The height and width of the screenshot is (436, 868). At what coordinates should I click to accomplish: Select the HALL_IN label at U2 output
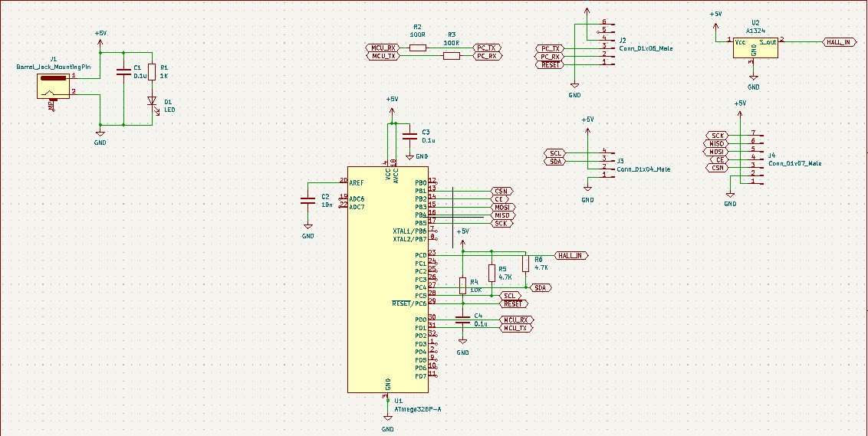[x=836, y=42]
